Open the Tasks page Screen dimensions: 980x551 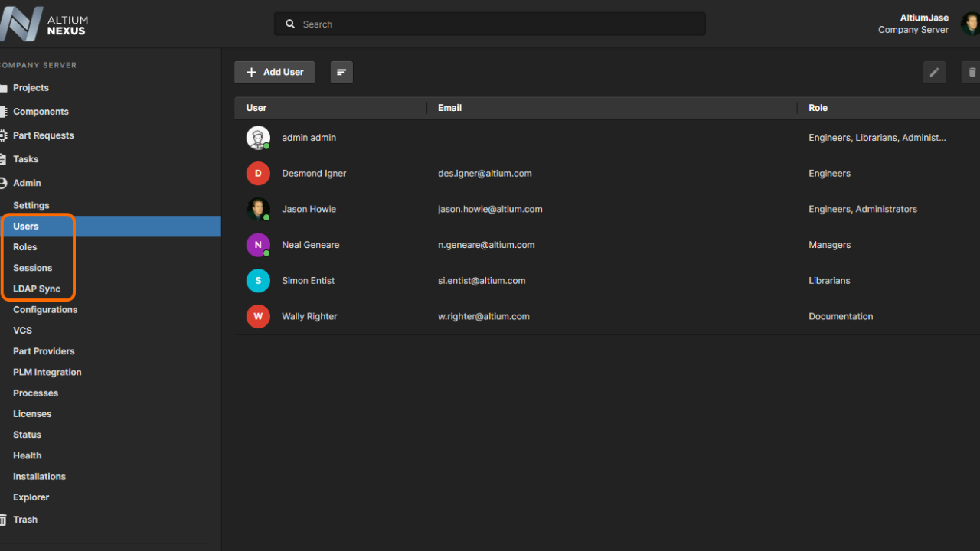[25, 159]
